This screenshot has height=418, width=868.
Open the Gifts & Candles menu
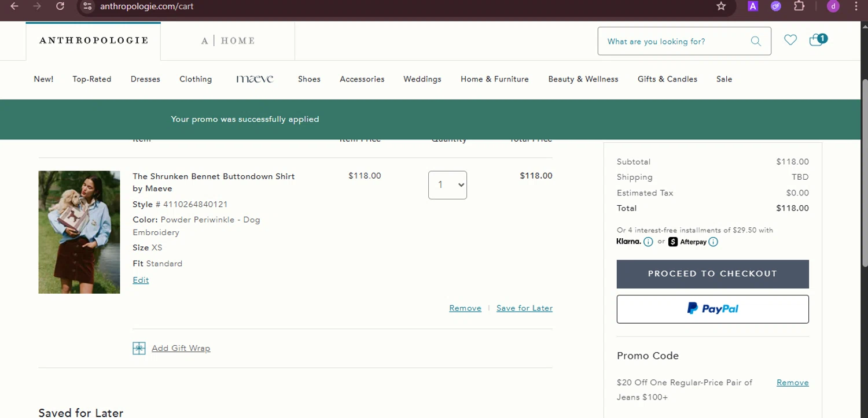[667, 79]
